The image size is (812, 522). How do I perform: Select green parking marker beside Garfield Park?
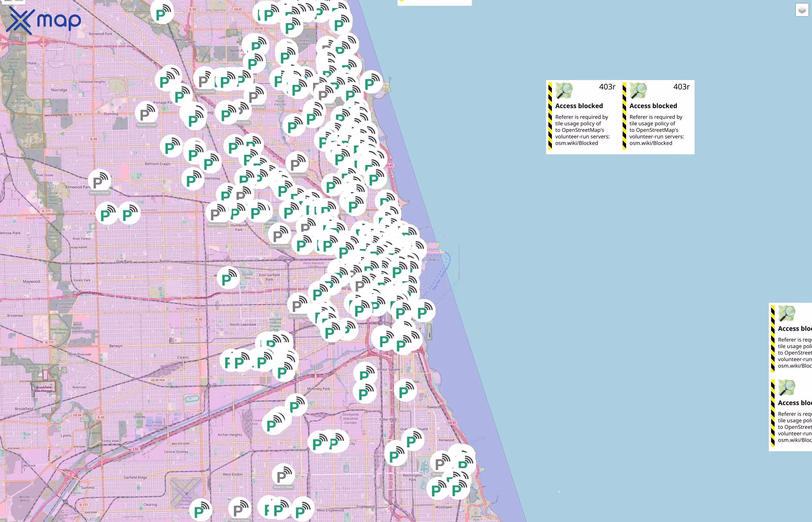228,278
